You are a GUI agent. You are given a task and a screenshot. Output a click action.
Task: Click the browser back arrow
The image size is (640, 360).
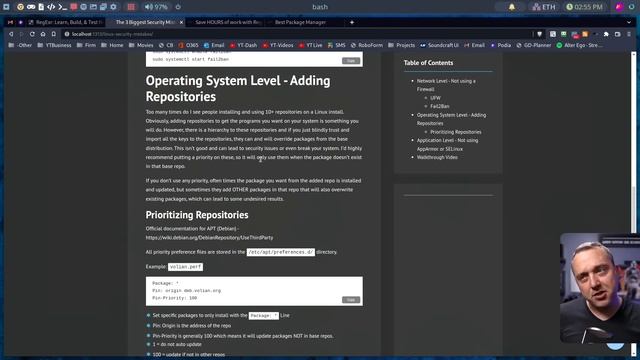coord(11,34)
